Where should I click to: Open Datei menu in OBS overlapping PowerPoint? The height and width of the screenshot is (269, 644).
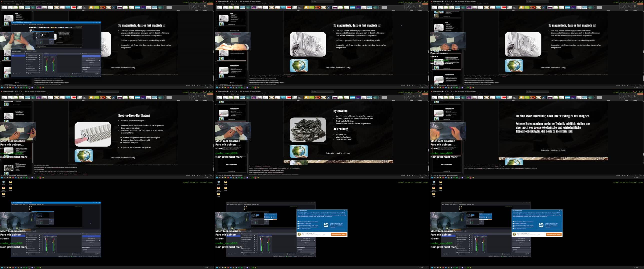[x=13, y=24]
